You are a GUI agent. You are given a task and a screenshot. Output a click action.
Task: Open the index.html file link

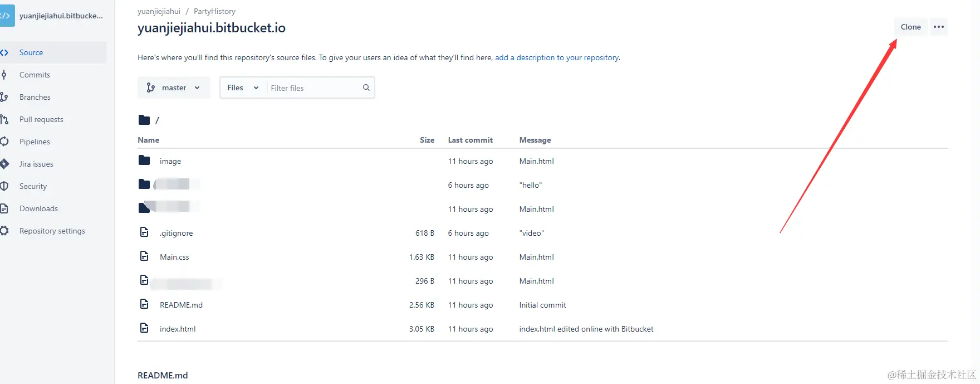178,329
